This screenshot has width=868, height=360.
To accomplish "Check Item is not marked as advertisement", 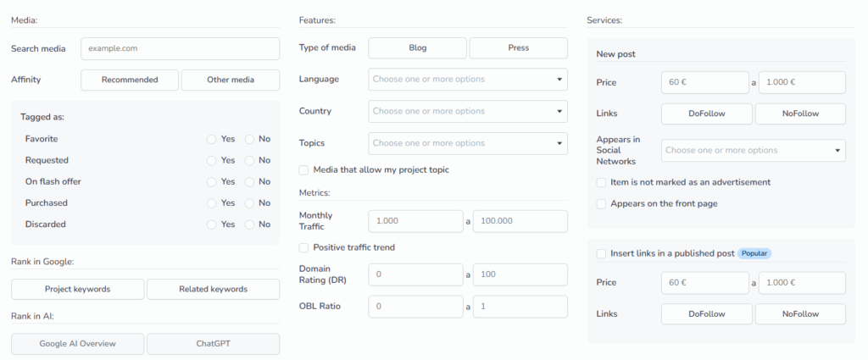I will pyautogui.click(x=601, y=182).
